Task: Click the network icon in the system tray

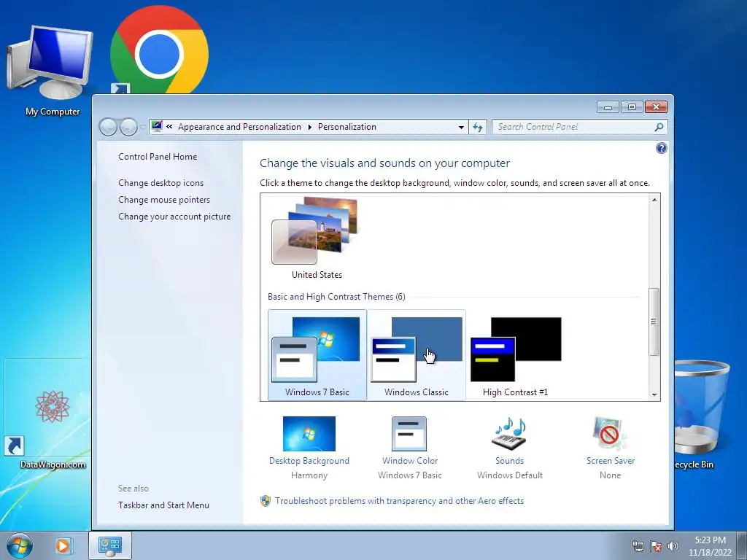Action: click(638, 546)
